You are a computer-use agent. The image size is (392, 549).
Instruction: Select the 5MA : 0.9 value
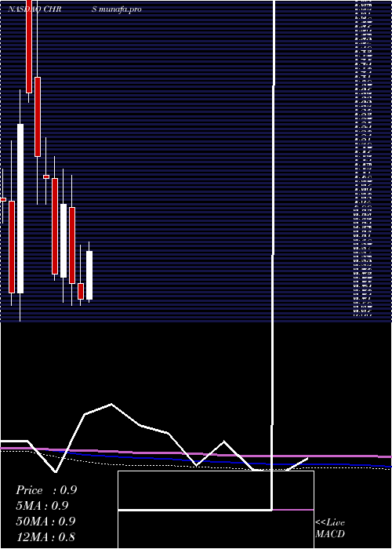click(x=42, y=506)
